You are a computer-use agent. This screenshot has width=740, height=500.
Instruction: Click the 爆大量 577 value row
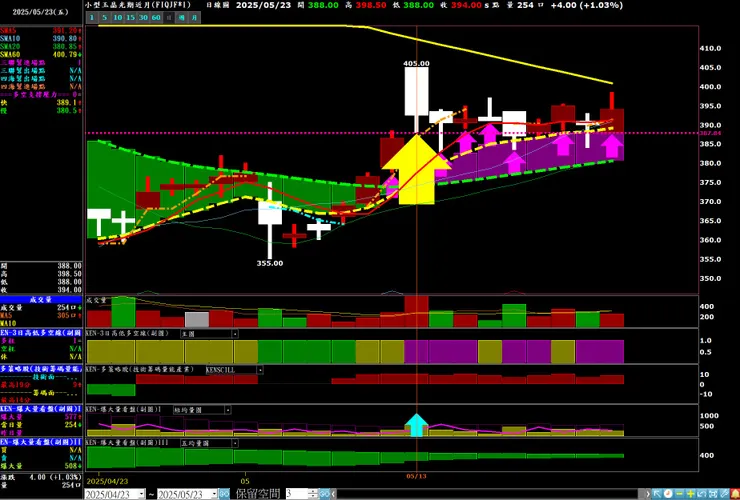tap(41, 417)
